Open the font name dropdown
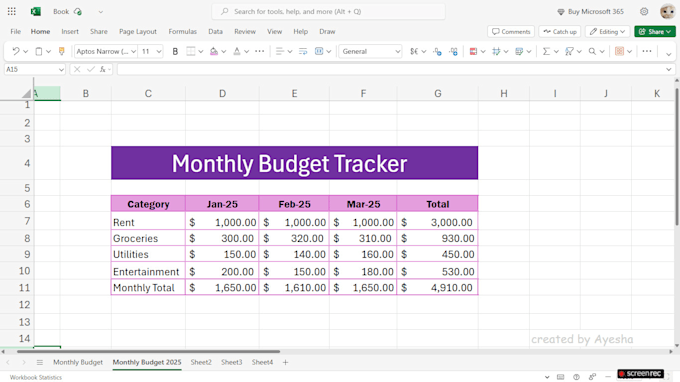The height and width of the screenshot is (382, 680). point(133,52)
